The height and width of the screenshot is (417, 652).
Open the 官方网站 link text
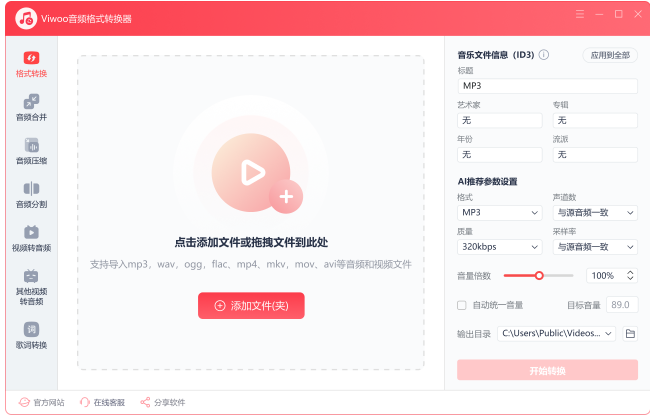click(x=49, y=402)
